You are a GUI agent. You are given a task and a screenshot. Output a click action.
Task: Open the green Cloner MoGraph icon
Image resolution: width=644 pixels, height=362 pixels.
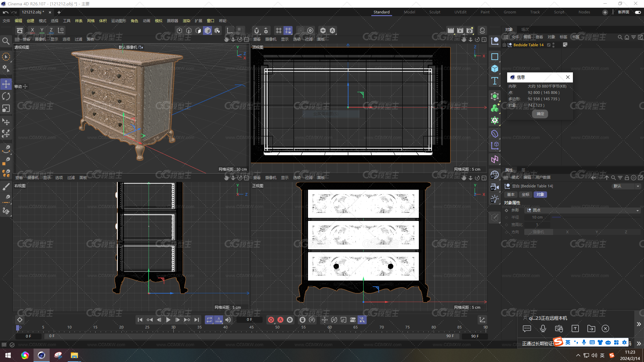tap(495, 108)
